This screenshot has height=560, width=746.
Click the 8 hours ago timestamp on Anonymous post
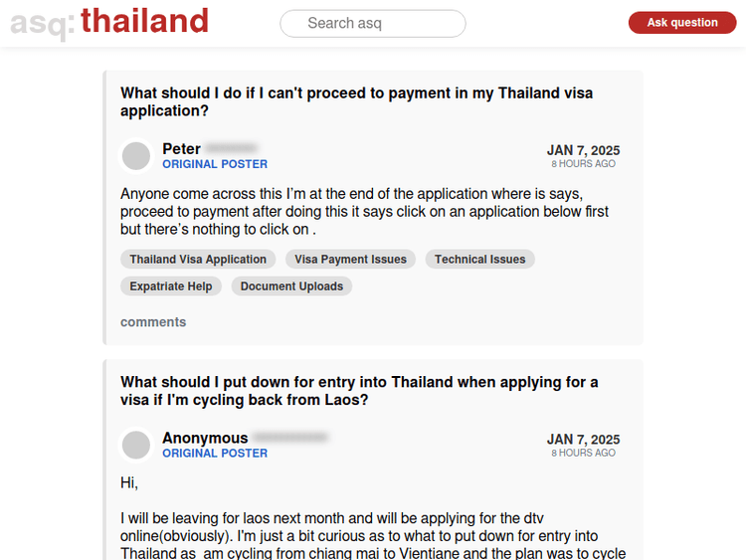click(583, 453)
